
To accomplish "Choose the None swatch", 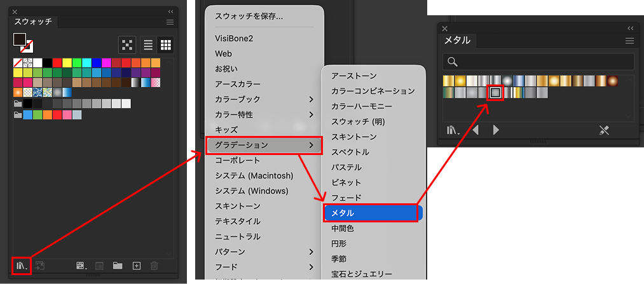I will point(18,63).
